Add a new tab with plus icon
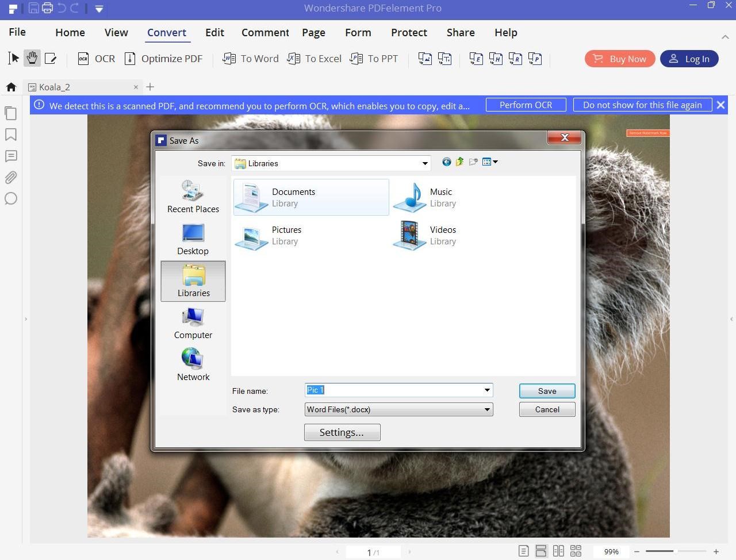Screen dimensions: 736x560 [150, 87]
